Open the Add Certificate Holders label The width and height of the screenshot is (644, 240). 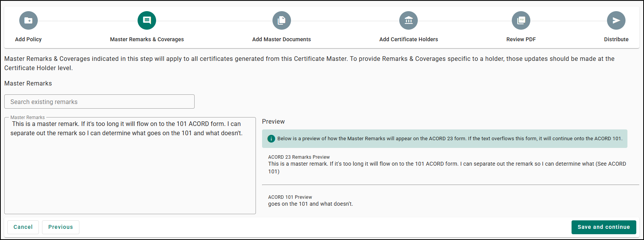(409, 39)
